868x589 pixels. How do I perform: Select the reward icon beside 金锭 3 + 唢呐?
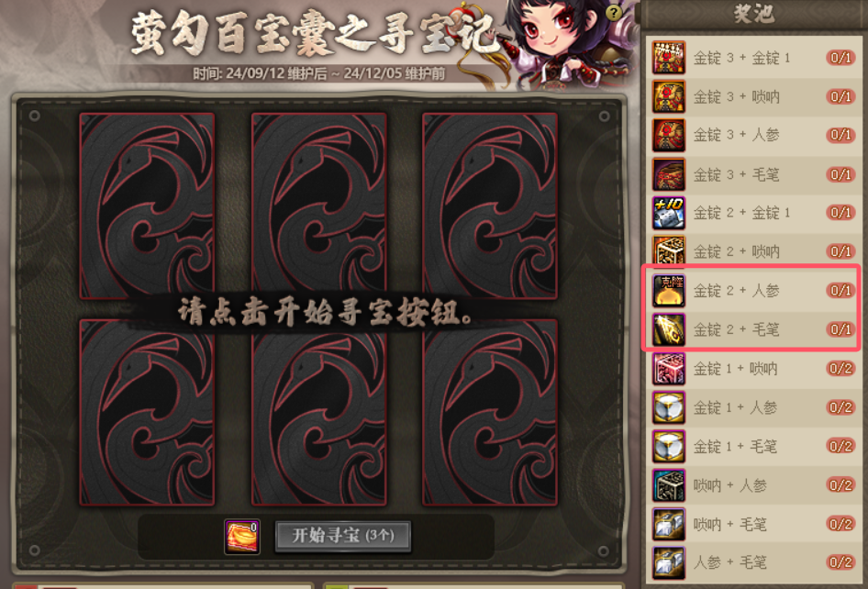pos(669,96)
